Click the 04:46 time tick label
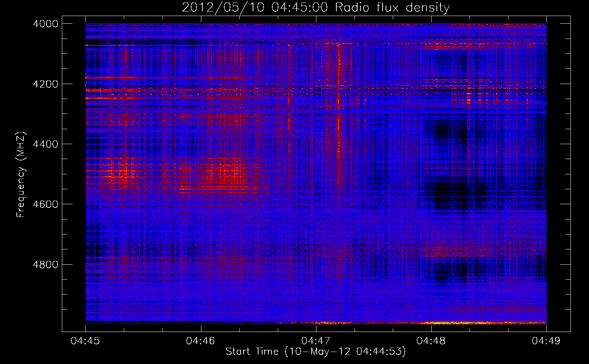Screen dimensions: 589x364 (x=201, y=341)
